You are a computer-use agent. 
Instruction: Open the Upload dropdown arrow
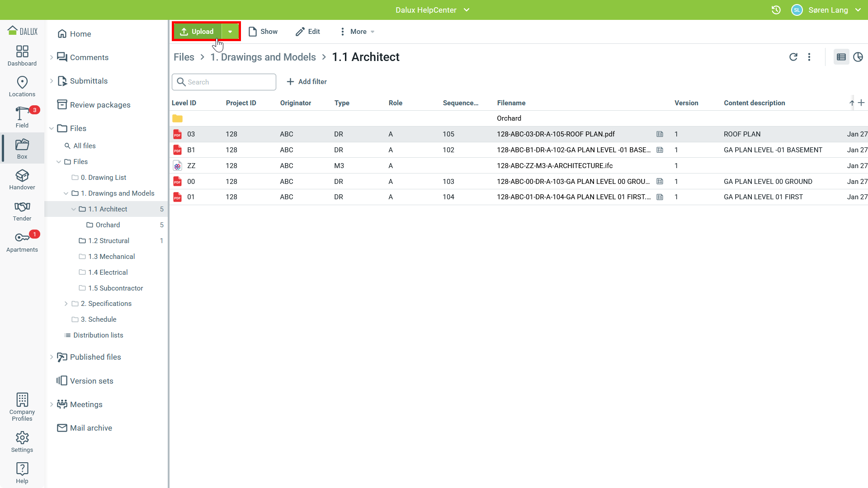(x=230, y=32)
